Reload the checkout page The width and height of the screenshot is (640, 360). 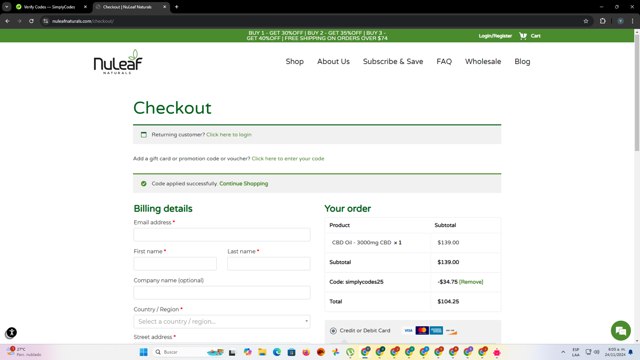(x=31, y=21)
